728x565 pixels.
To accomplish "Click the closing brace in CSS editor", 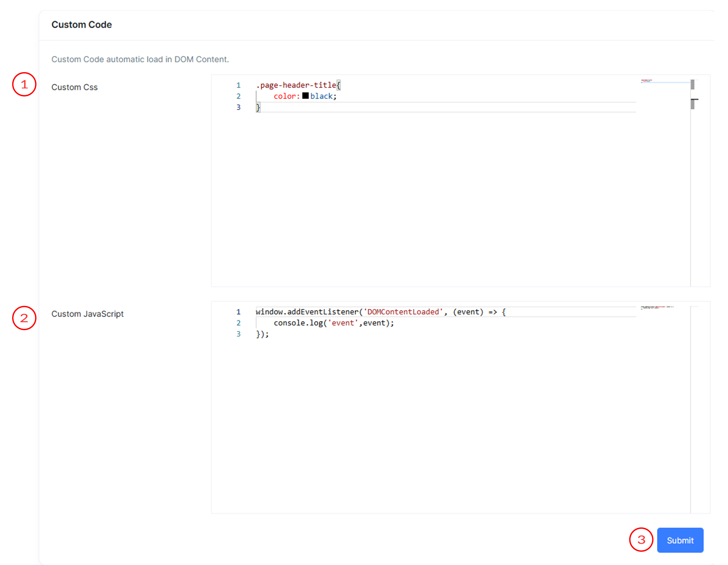I will tap(258, 107).
